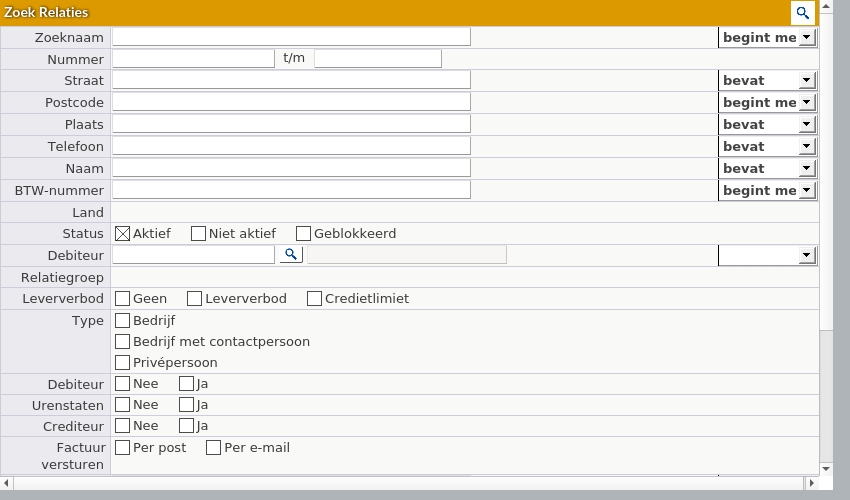Select the Privépersoon type checkbox
The height and width of the screenshot is (500, 850).
coord(123,363)
